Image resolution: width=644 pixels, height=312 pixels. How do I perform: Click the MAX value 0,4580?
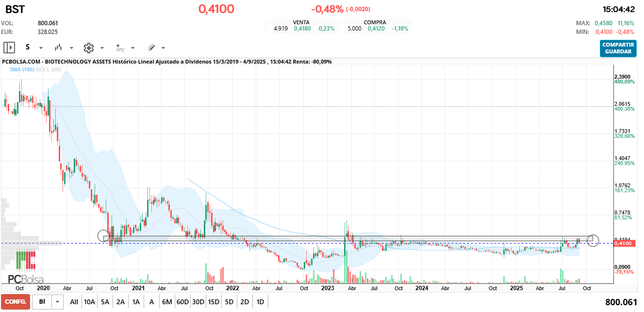[604, 23]
